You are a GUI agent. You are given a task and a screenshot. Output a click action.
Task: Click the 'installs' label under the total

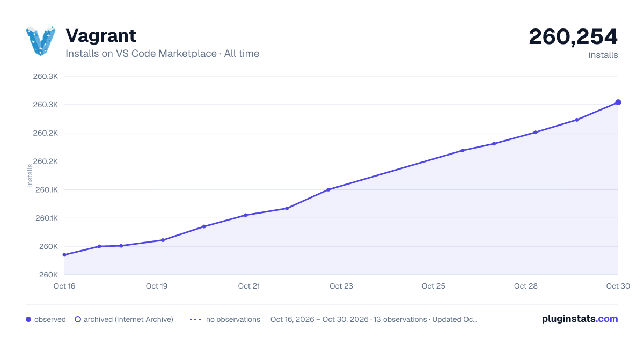point(603,55)
